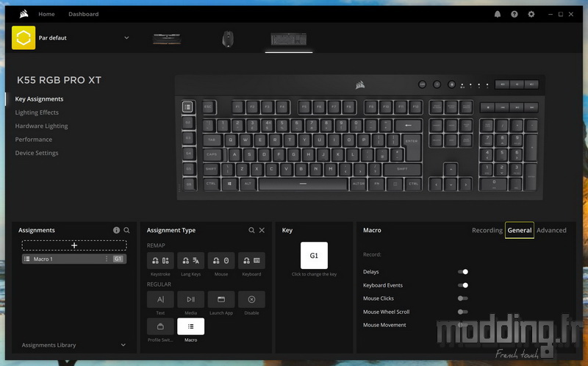Select the up arrow key on keyboard
This screenshot has width=588, height=366.
click(451, 169)
